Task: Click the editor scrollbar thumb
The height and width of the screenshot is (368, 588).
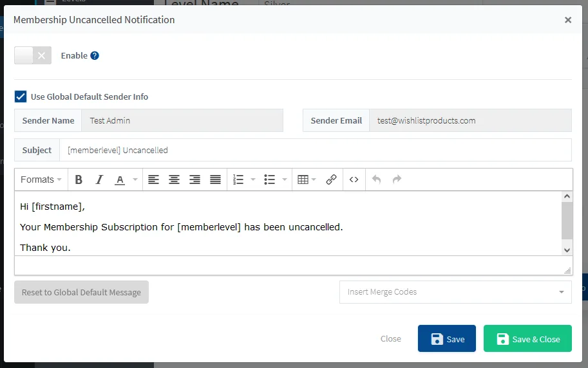Action: click(567, 221)
